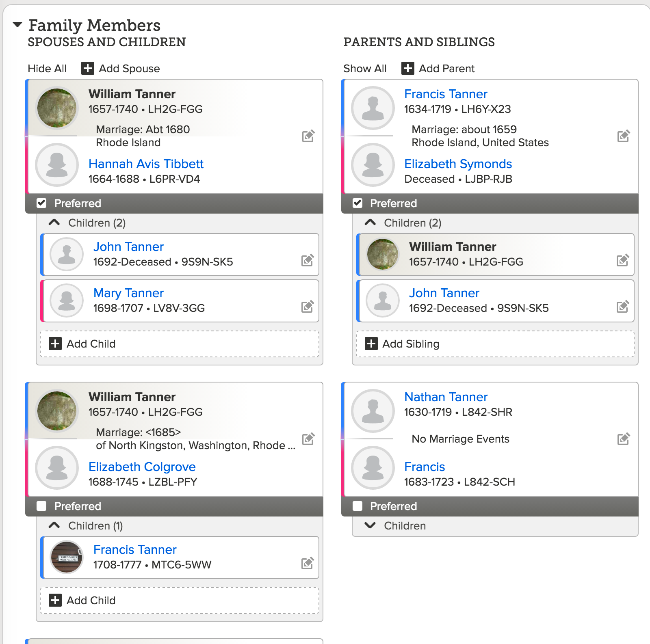This screenshot has width=650, height=644.
Task: Check Preferred for Nathan Tanner parents
Action: coord(357,506)
